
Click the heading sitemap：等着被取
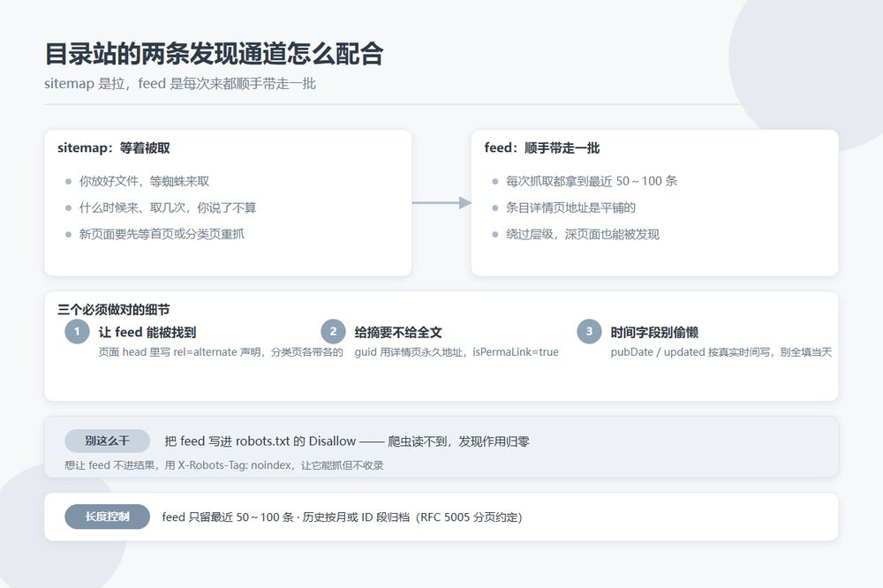(114, 148)
